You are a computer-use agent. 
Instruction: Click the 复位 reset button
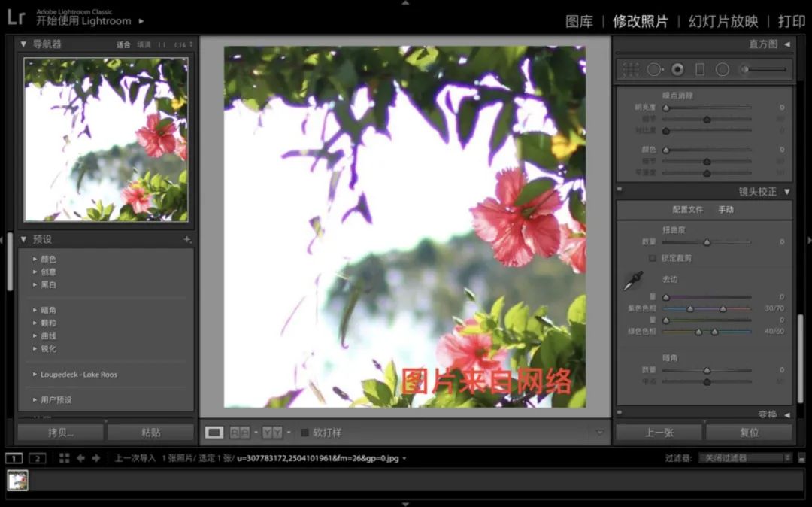[749, 433]
